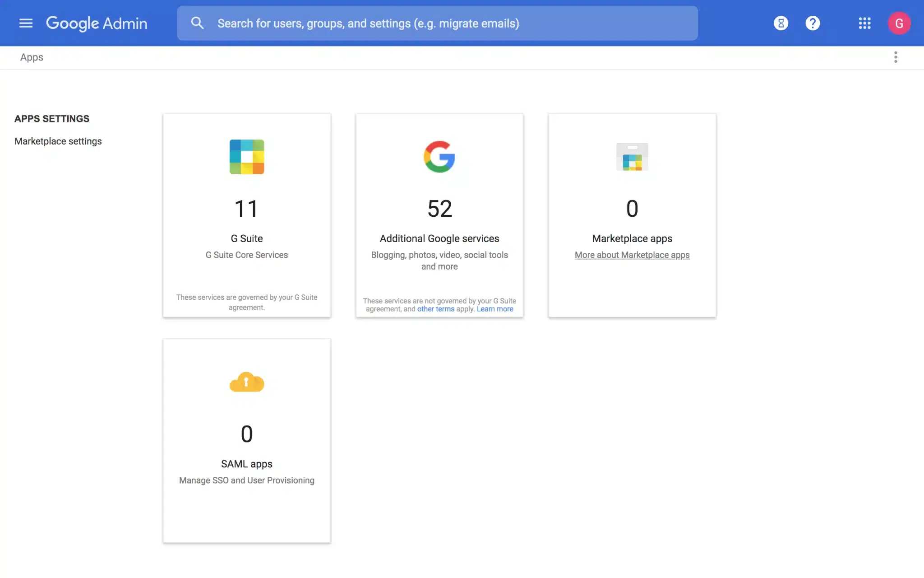Open the hourglass tasks icon
The image size is (924, 578).
pos(781,23)
